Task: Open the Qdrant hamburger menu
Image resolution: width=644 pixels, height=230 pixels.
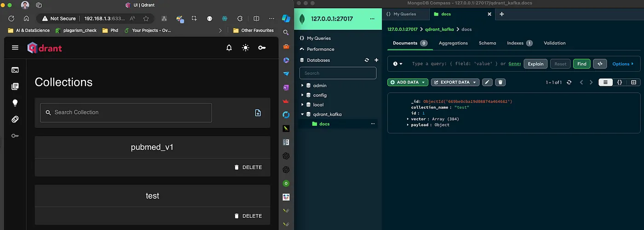Action: (x=15, y=48)
